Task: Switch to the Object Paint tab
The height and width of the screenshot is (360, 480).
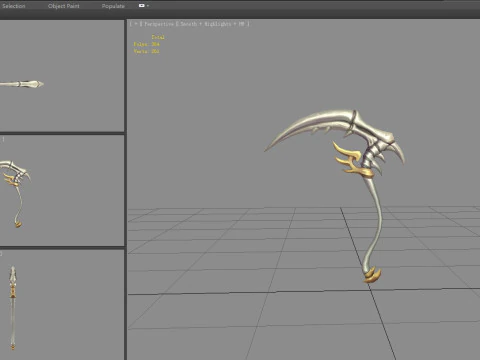Action: [x=64, y=6]
